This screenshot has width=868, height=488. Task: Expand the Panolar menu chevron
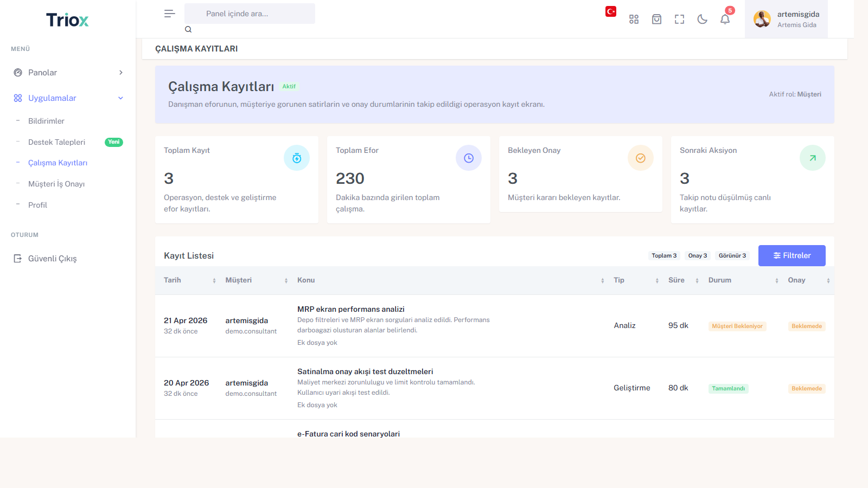pos(121,73)
